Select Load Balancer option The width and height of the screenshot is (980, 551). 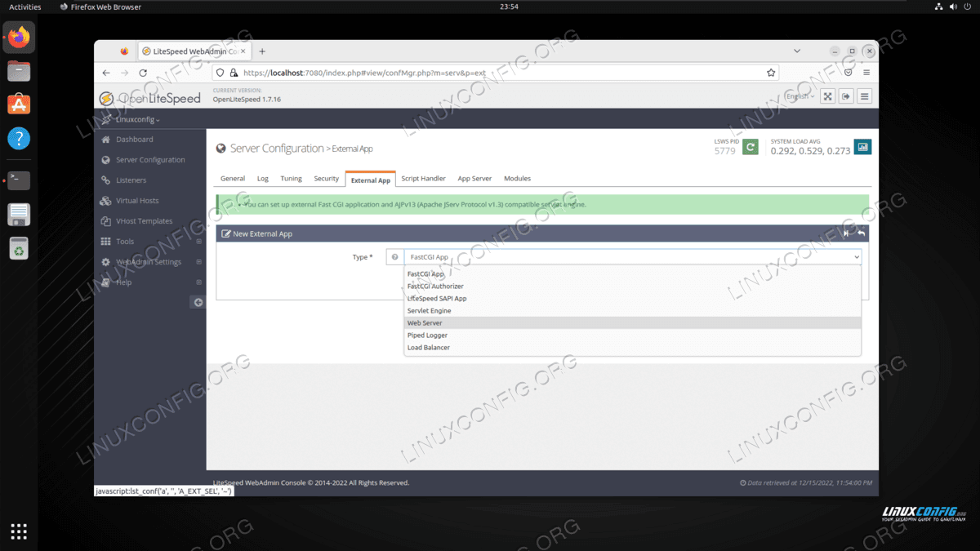(633, 348)
